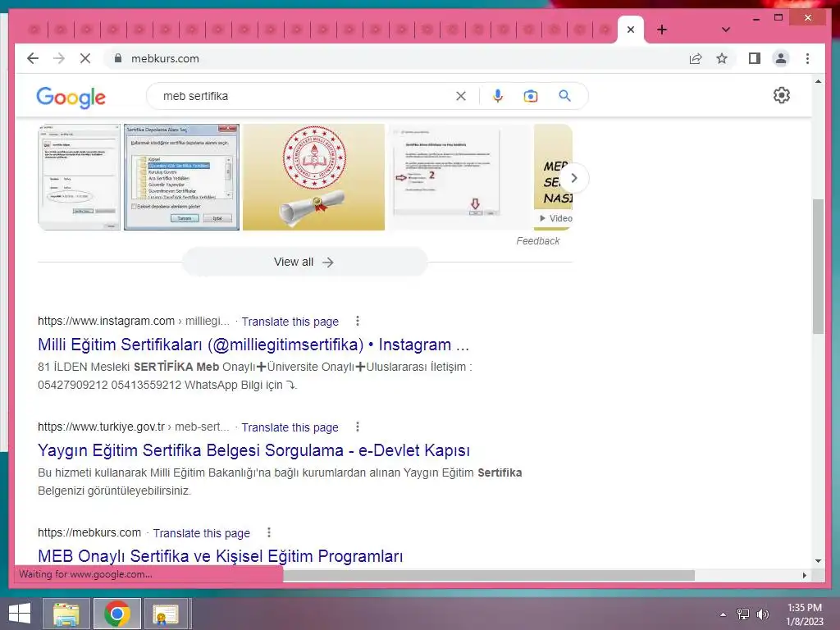Bookmark this tab with the star
The image size is (840, 630).
722,58
